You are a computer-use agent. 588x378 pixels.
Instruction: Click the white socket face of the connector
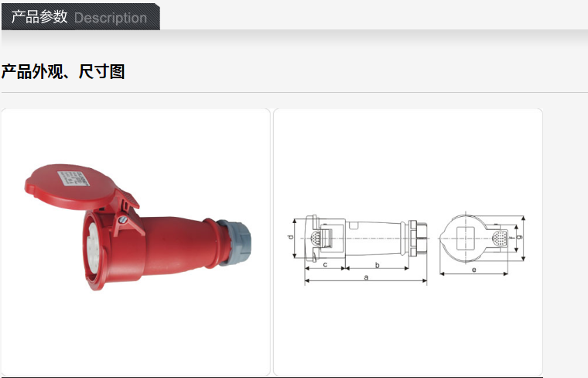click(x=93, y=247)
